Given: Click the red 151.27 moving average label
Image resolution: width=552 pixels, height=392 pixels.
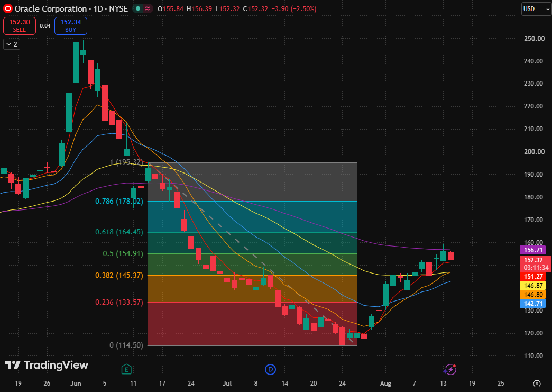Looking at the screenshot, I should tap(533, 277).
